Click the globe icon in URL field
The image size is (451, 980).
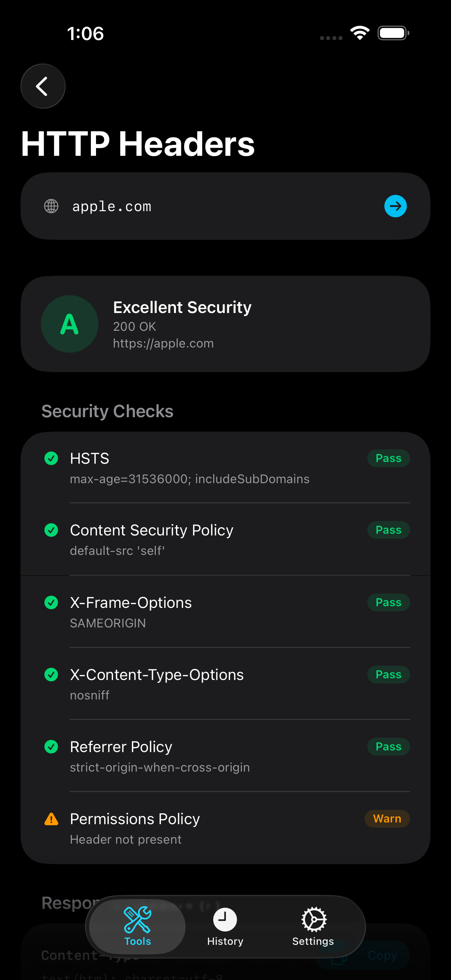pos(51,206)
